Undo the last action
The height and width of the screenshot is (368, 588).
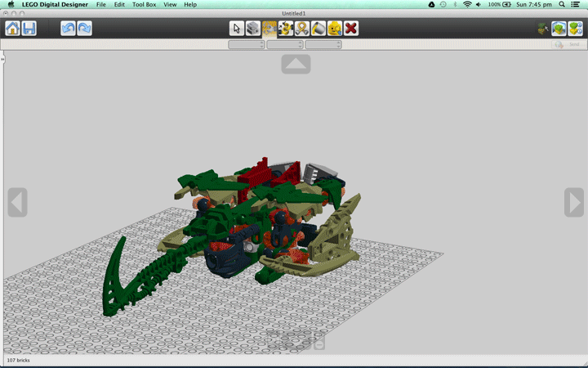pyautogui.click(x=68, y=28)
